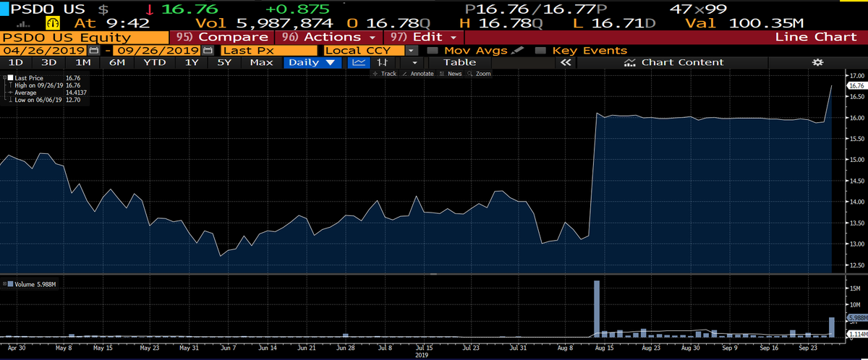
Task: Open the additional chart types dropdown arrow
Action: [414, 63]
